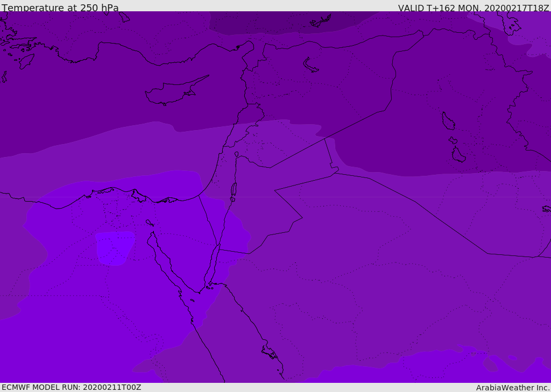The width and height of the screenshot is (551, 392).
Task: Click the "Temperature at 250 hPa" title
Action: pyautogui.click(x=60, y=8)
